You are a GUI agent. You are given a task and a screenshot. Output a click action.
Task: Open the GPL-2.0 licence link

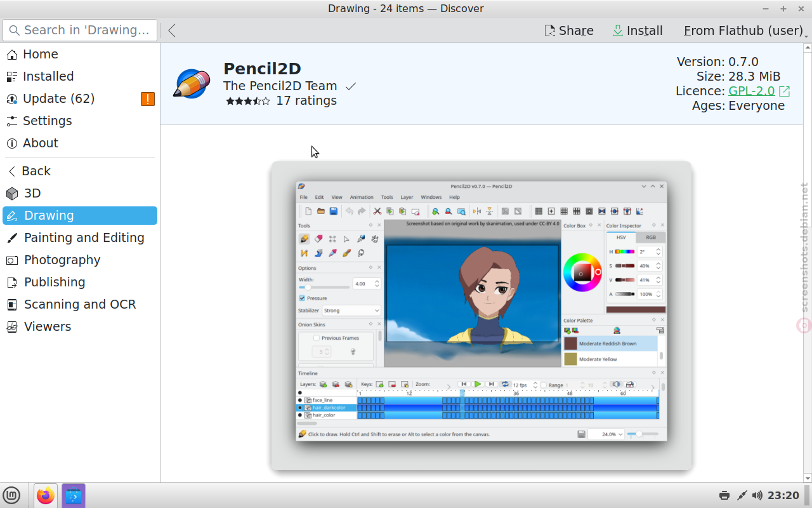pos(751,91)
